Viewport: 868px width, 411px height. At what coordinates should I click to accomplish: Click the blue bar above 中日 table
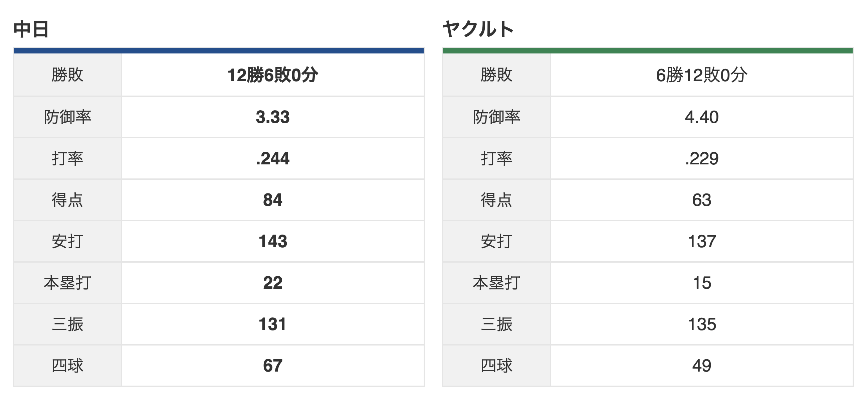point(219,50)
